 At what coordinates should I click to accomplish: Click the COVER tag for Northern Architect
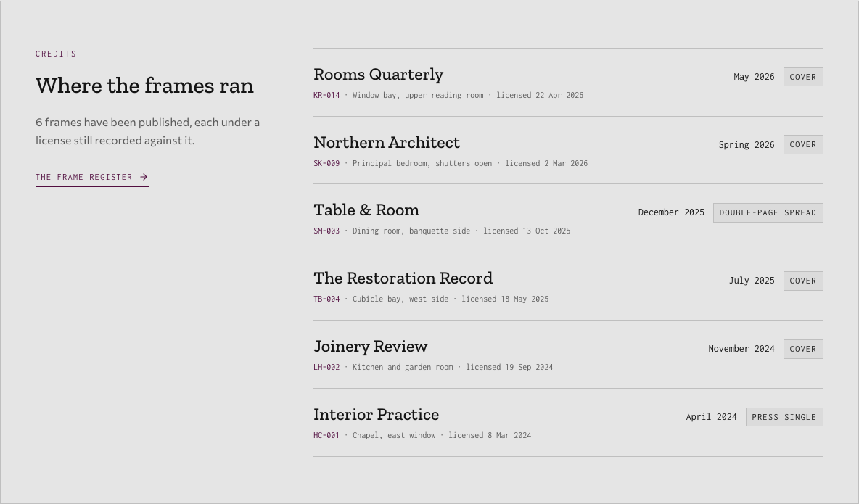803,144
